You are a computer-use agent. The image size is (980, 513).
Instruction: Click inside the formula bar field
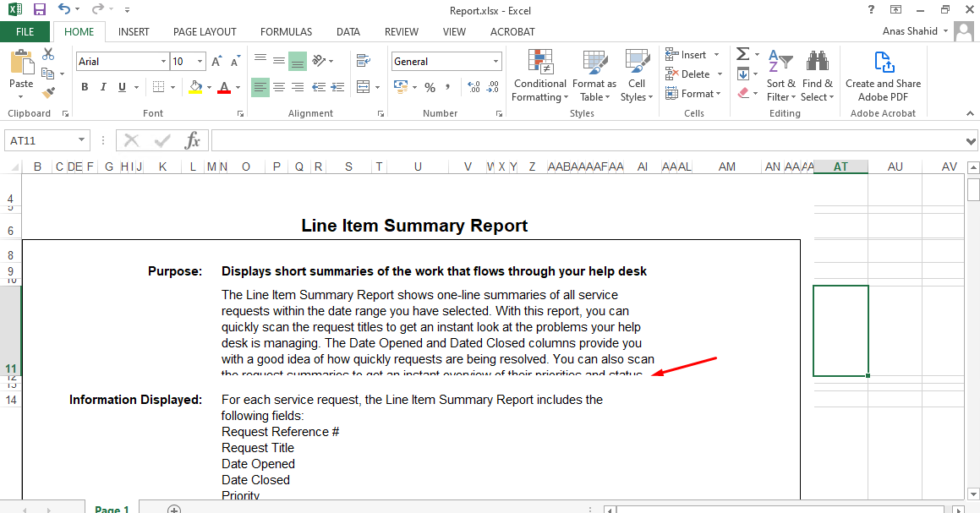[x=583, y=140]
